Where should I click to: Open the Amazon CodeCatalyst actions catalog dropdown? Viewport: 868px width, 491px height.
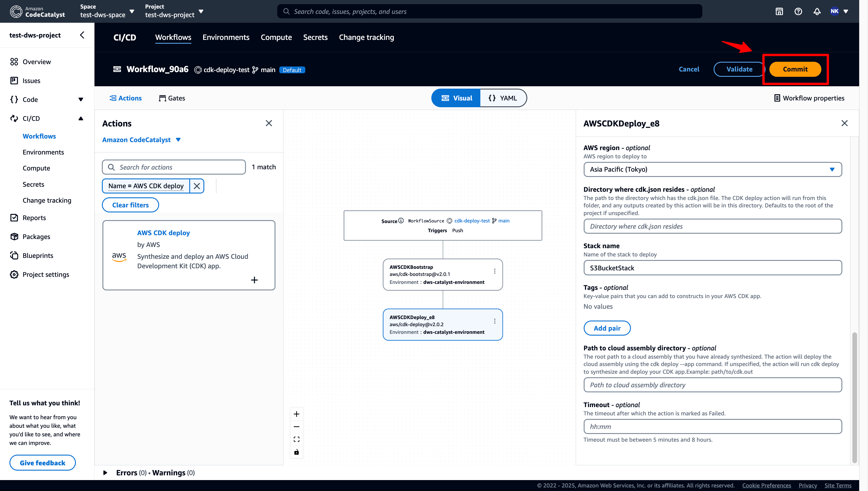(x=141, y=140)
